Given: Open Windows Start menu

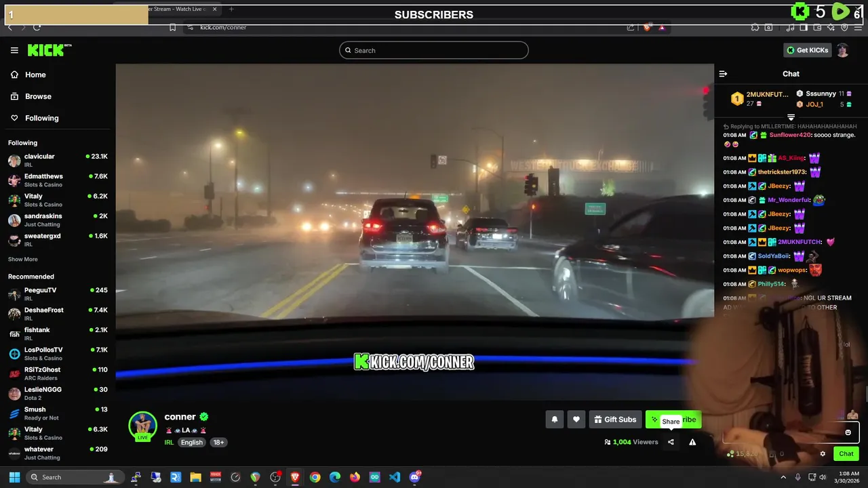Looking at the screenshot, I should [14, 477].
